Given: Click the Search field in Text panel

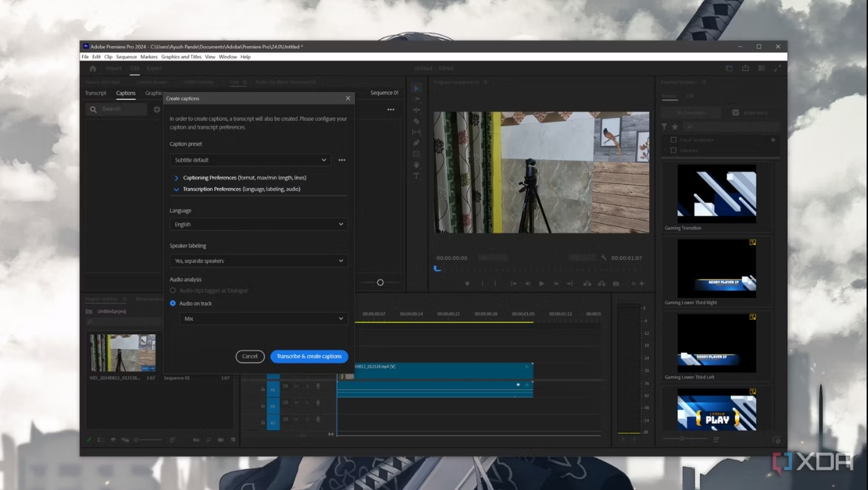Looking at the screenshot, I should (x=117, y=109).
